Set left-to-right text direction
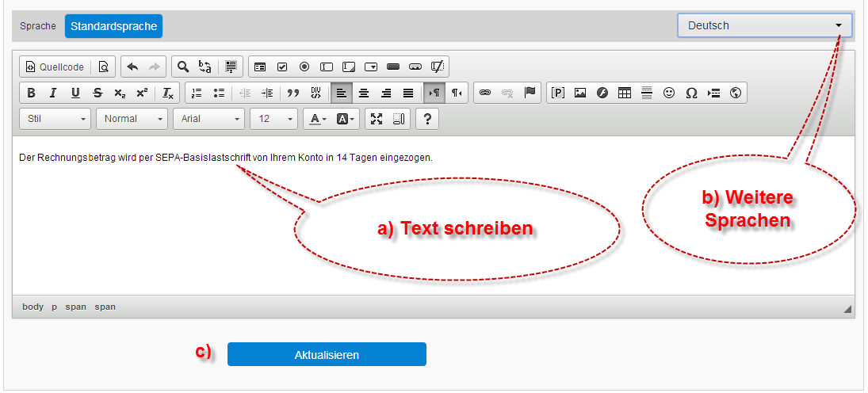Viewport: 868px width, 393px height. pos(434,93)
